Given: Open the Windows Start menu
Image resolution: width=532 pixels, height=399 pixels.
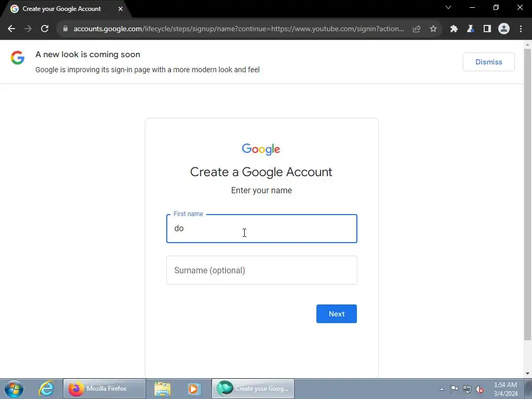Looking at the screenshot, I should (x=14, y=389).
